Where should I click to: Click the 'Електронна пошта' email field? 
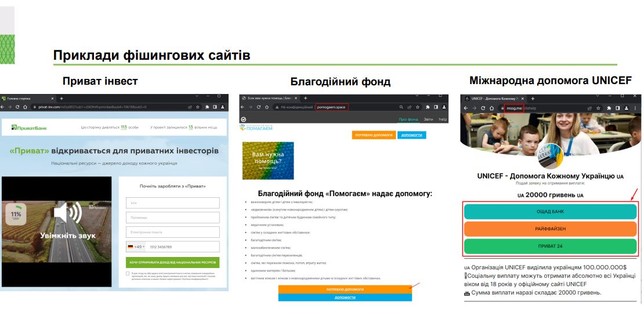pyautogui.click(x=172, y=232)
